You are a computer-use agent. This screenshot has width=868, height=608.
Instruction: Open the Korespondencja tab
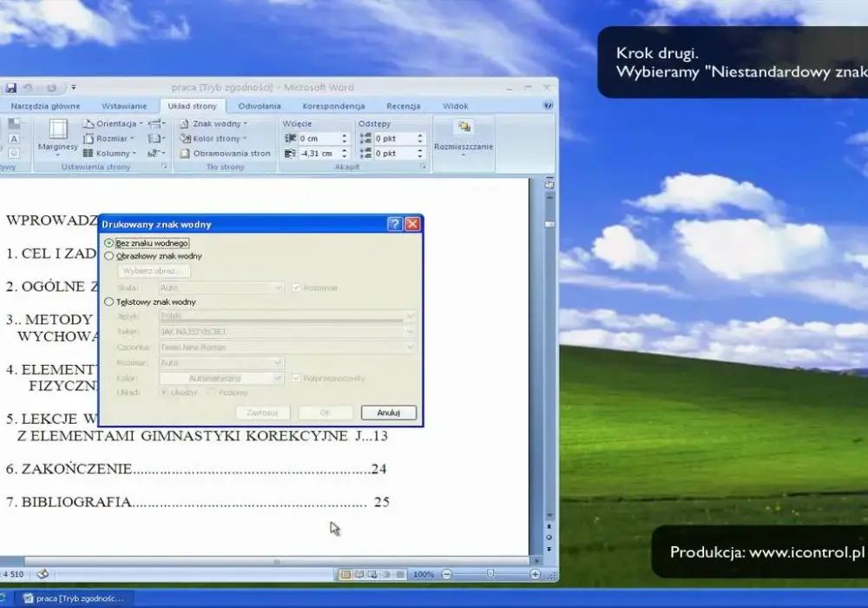333,106
